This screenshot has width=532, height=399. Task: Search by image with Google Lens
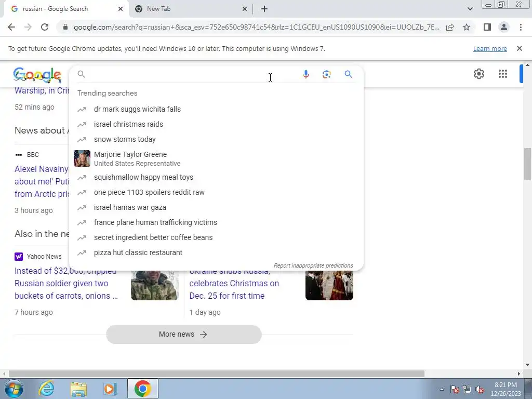coord(326,74)
